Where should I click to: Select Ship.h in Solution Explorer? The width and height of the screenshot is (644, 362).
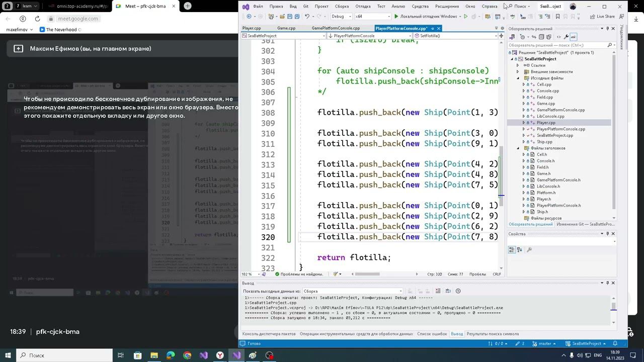[x=542, y=212]
